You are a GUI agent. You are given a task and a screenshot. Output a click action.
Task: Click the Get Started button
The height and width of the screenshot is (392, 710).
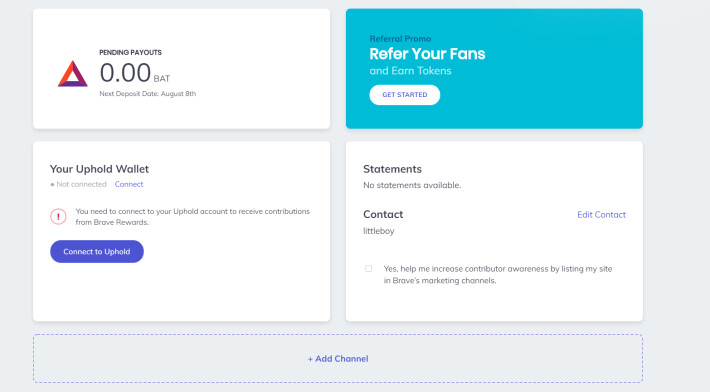404,95
